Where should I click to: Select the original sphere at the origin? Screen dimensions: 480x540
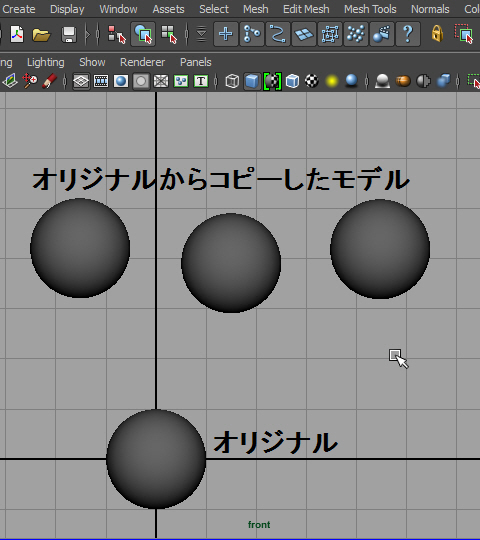(x=156, y=459)
